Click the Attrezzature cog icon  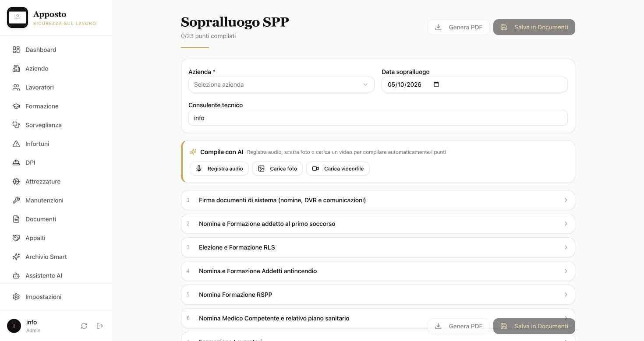(16, 181)
